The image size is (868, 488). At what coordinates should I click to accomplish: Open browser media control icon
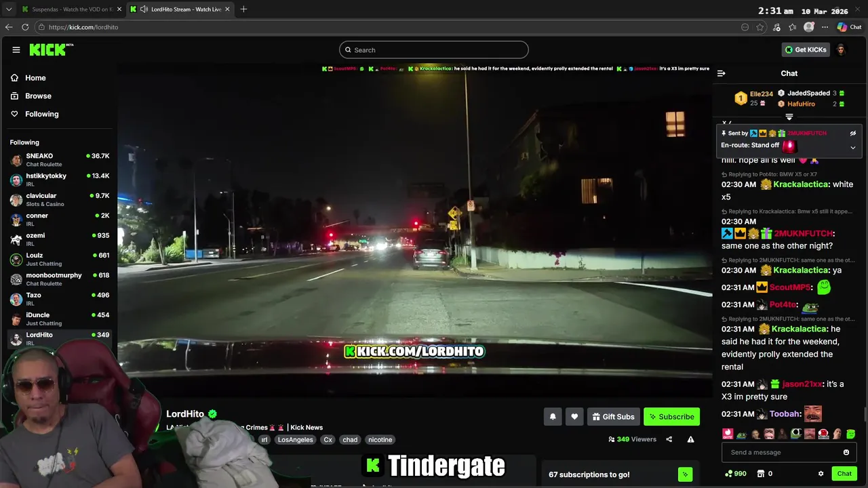pyautogui.click(x=776, y=27)
